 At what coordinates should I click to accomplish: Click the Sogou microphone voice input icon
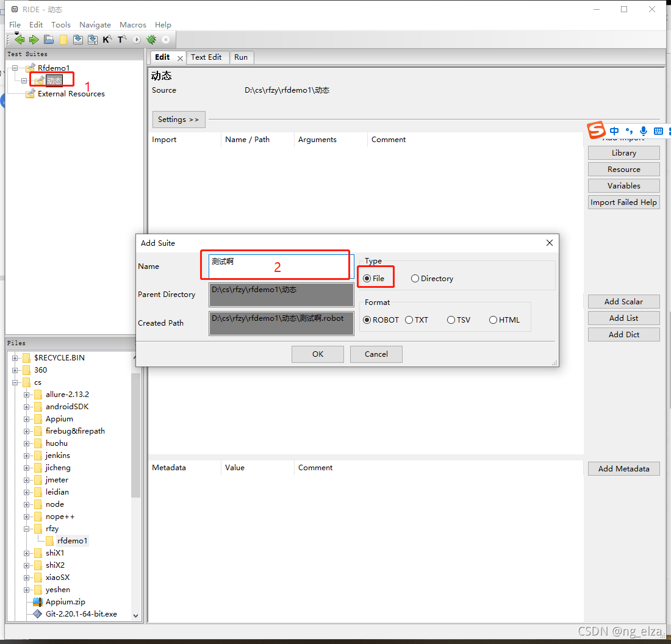643,131
